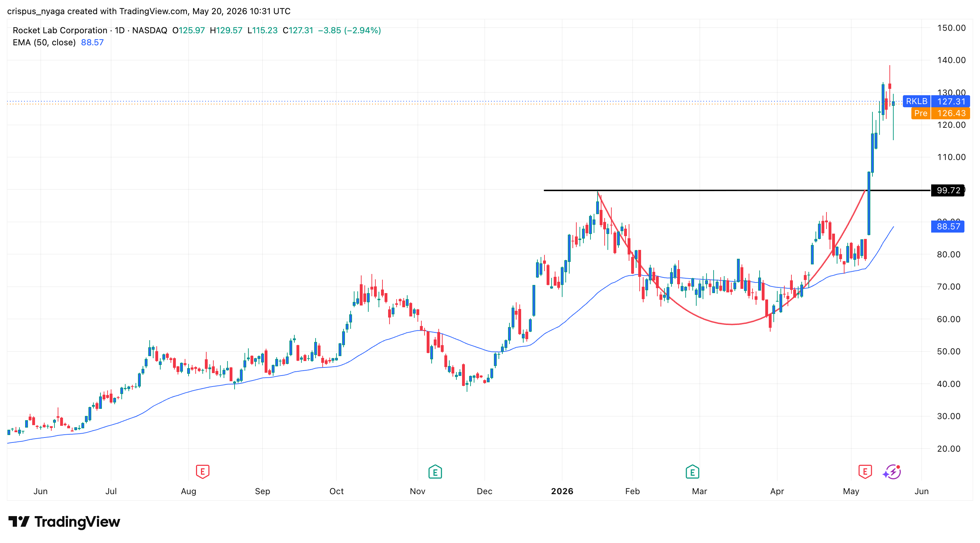Click the EMA (50, close) indicator legend
980x543 pixels.
(x=44, y=42)
